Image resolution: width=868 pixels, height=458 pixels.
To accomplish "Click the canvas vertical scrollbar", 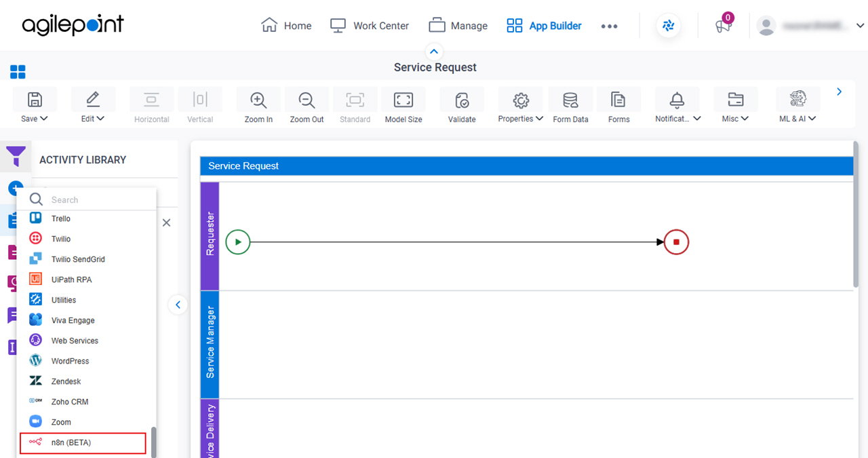I will [856, 214].
